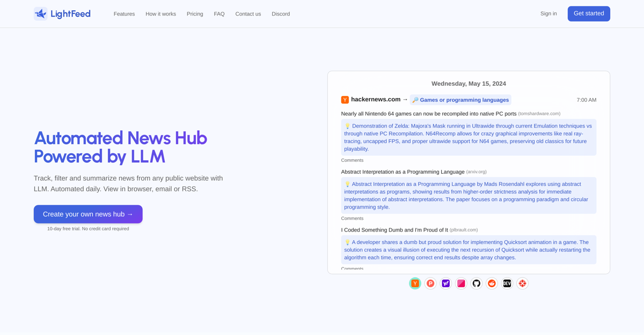Image resolution: width=644 pixels, height=335 pixels.
Task: Click the Games or programming languages filter tag
Action: (460, 100)
